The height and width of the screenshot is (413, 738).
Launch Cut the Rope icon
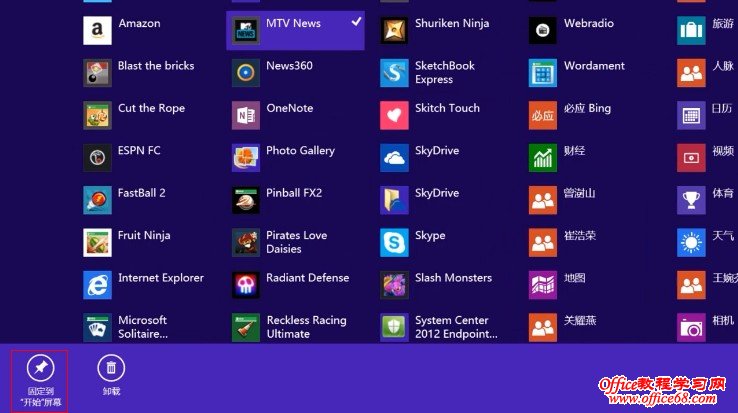click(97, 115)
